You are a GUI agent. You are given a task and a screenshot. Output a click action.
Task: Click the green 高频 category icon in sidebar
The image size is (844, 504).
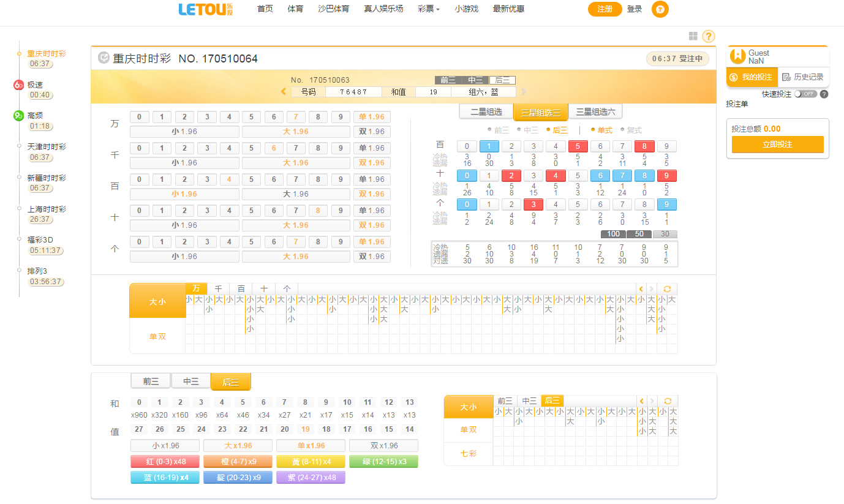click(19, 116)
